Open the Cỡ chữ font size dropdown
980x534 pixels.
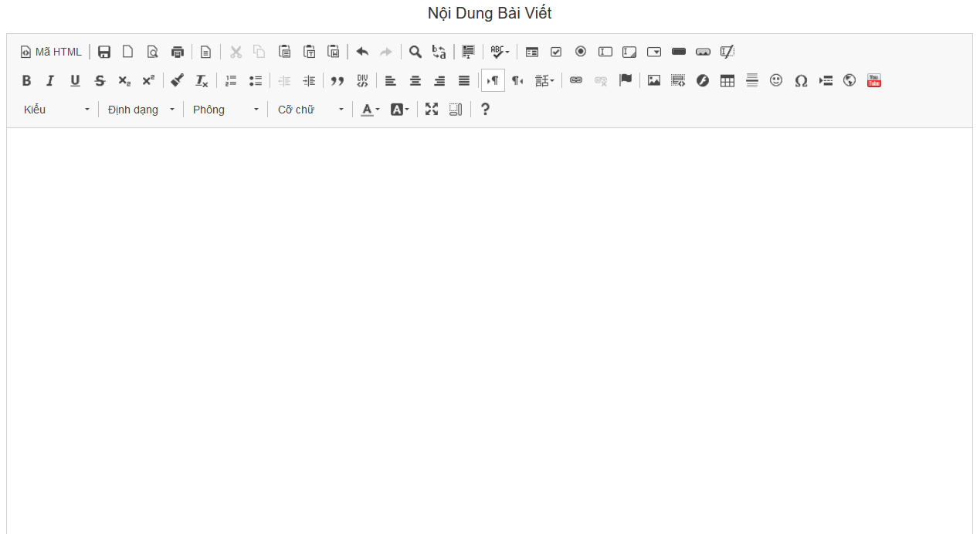pyautogui.click(x=310, y=110)
